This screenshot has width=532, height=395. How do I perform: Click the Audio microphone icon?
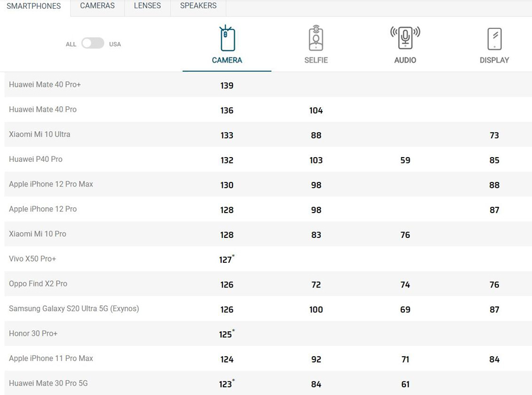405,38
